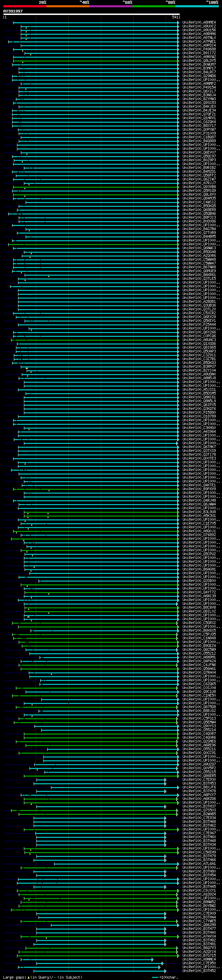Image resolution: width=222 pixels, height=980 pixels.
Task: Click the red 20% identity legend segment
Action: tap(25, 6)
